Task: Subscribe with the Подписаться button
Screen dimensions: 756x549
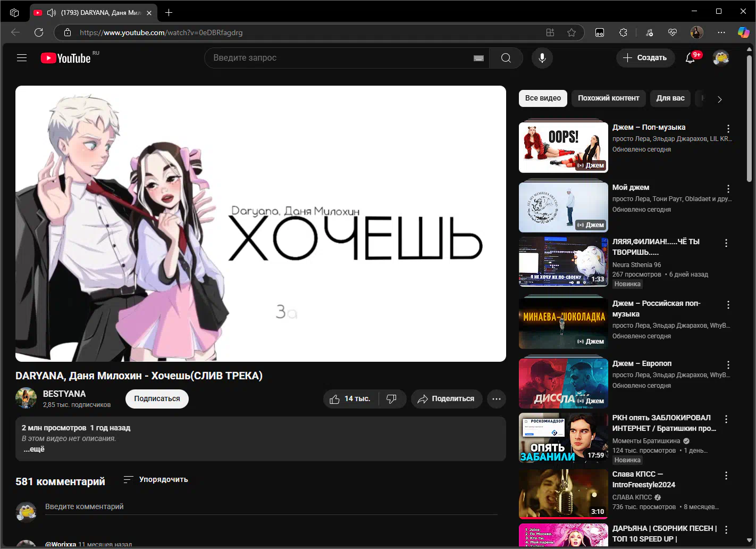Action: 157,399
